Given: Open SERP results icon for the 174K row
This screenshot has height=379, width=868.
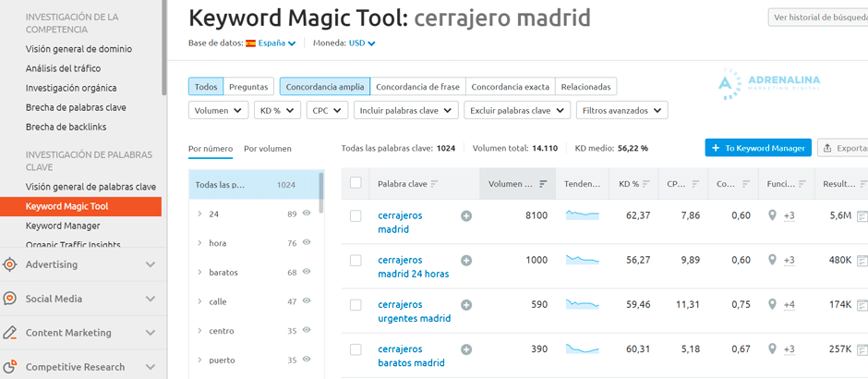Looking at the screenshot, I should [862, 305].
